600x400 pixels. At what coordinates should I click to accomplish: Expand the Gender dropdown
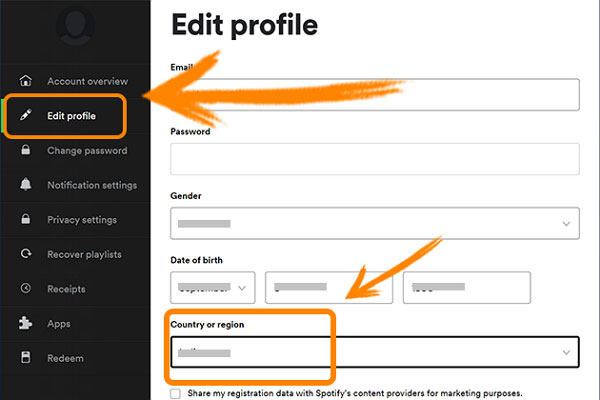click(375, 223)
